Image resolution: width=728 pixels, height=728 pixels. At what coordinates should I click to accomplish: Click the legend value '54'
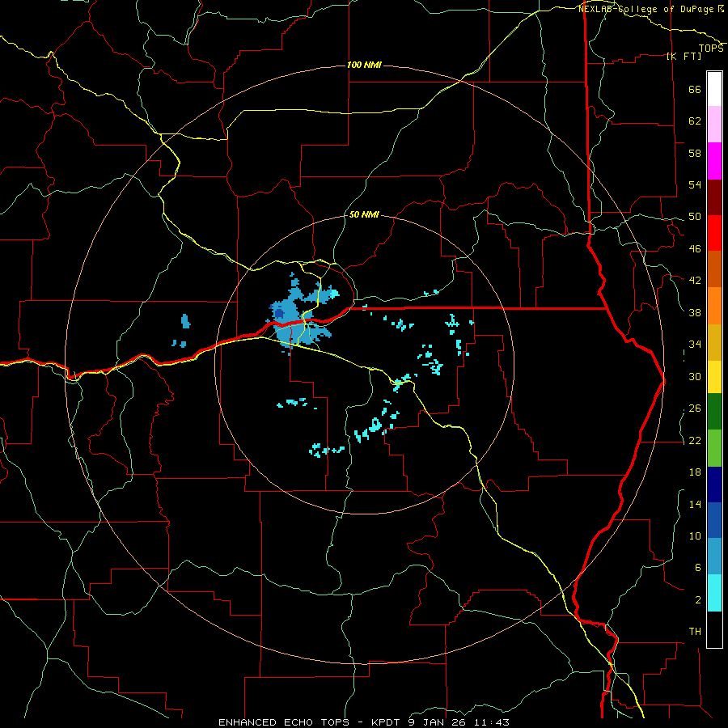(x=695, y=184)
